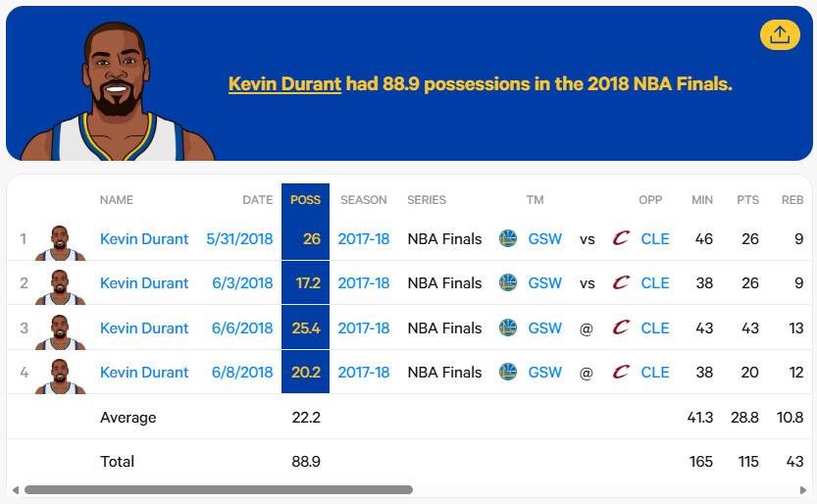Sort by SEASON column header
Screen dimensions: 817x504
pos(364,200)
